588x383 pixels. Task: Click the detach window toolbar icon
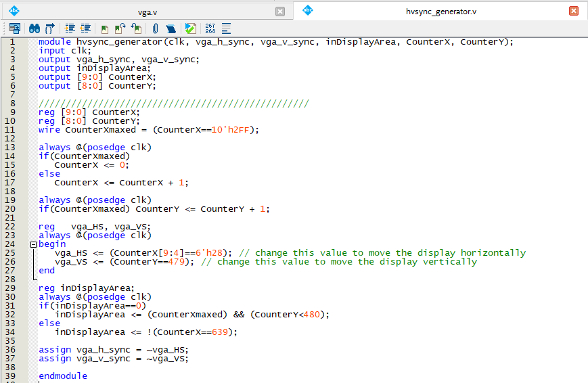pos(15,28)
